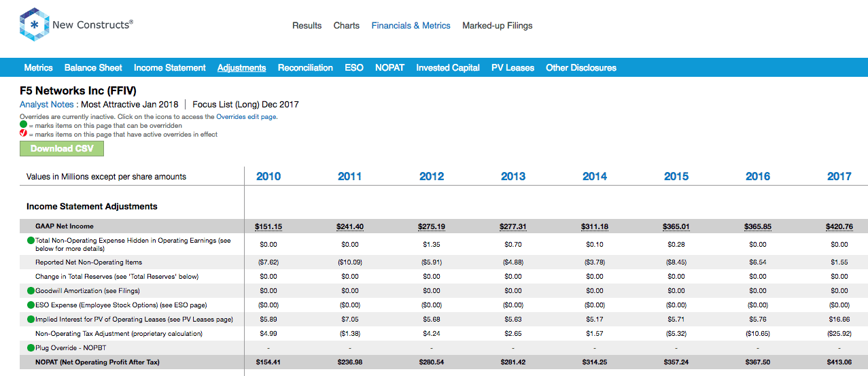
Task: Click Total Non-Operating Expense 2012 value $1.35
Action: [432, 243]
